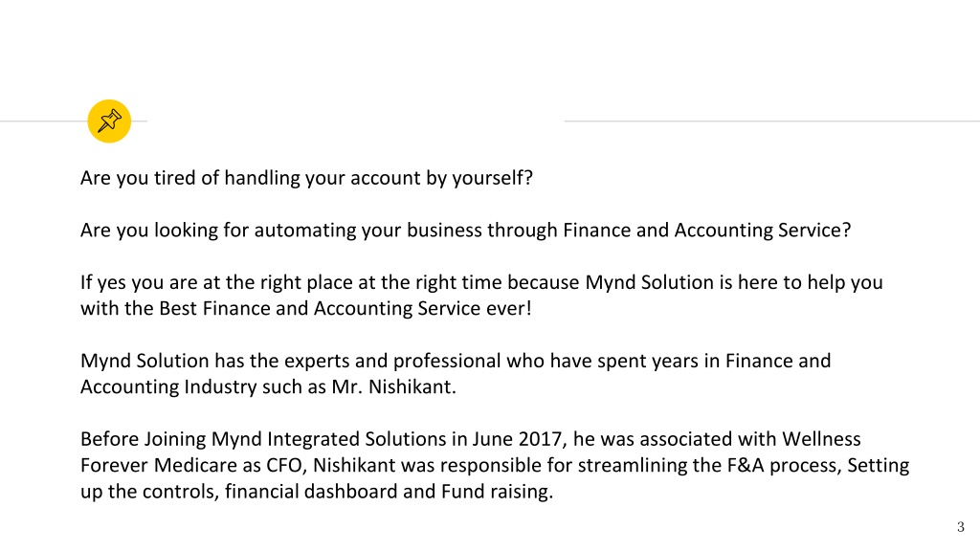Click the word "Wellness" in last paragraph
Viewport: 980px width, 551px height.
tap(821, 439)
